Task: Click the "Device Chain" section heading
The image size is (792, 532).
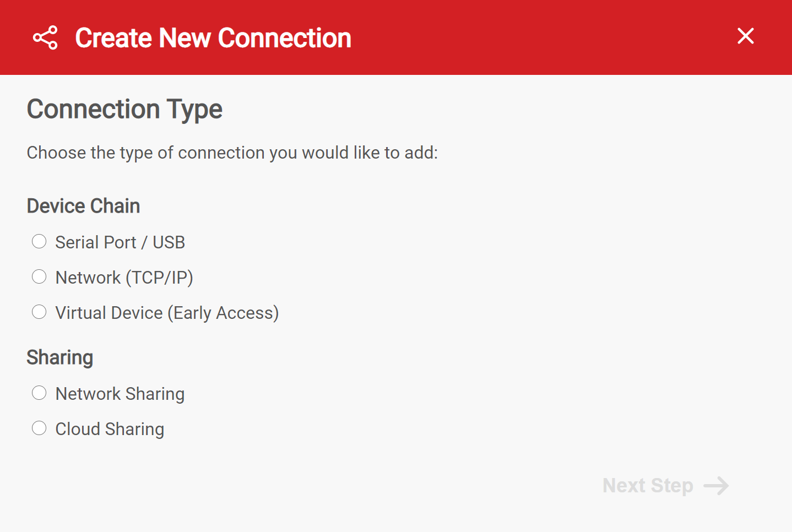Action: (x=83, y=206)
